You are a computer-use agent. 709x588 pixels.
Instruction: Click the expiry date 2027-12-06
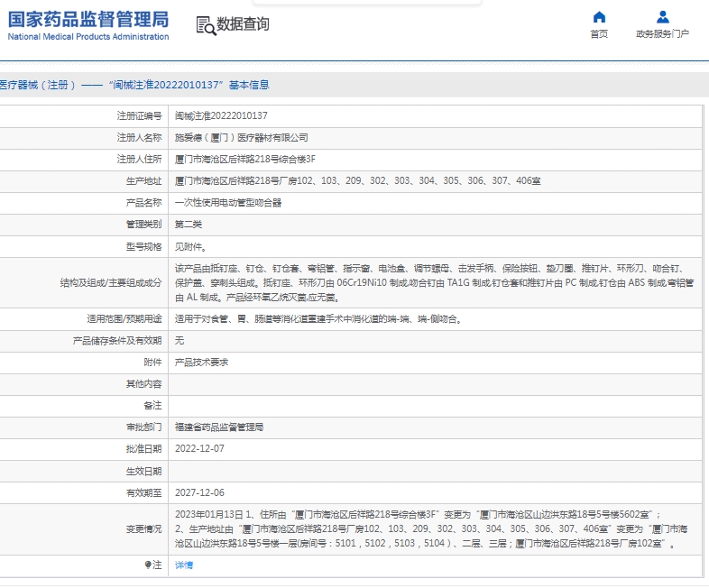pyautogui.click(x=199, y=492)
